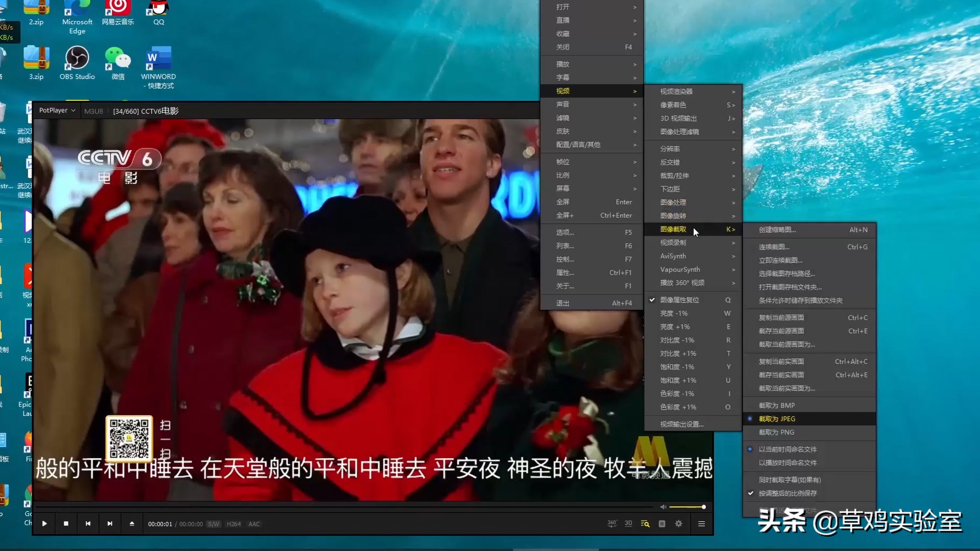Open QQ desktop icon
This screenshot has height=551, width=980.
click(x=159, y=13)
